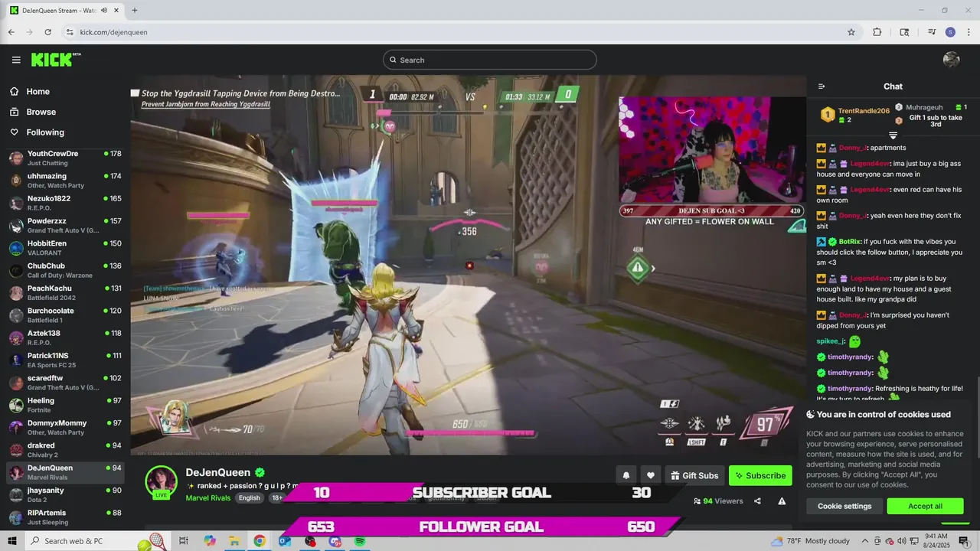Open Windows Start menu

tap(11, 541)
